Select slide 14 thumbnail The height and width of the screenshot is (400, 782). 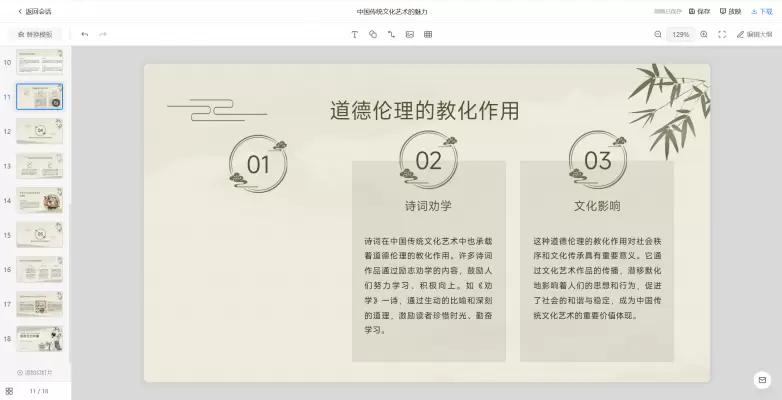click(40, 199)
